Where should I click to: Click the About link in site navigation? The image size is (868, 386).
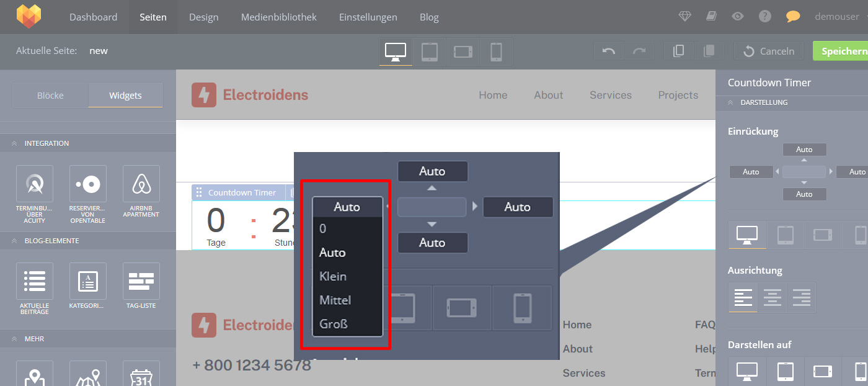click(548, 95)
